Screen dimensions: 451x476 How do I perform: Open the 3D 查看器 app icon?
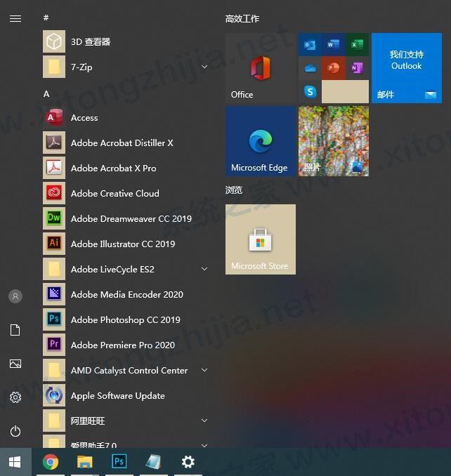(54, 41)
